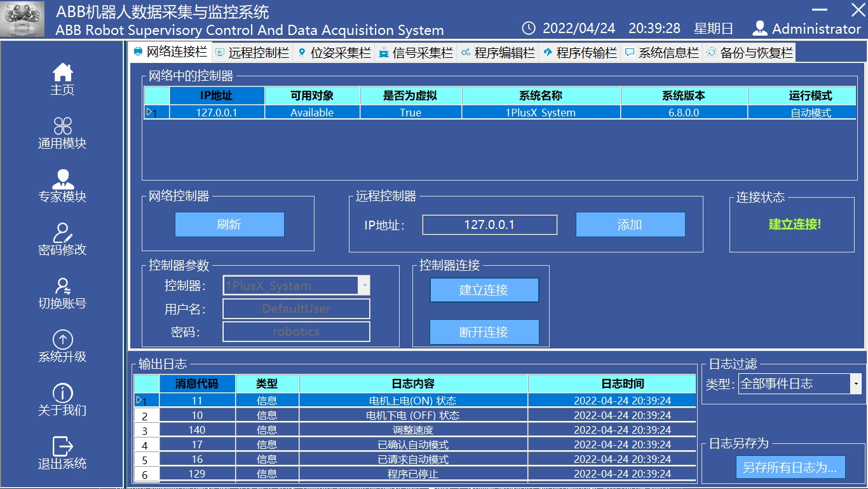The width and height of the screenshot is (868, 489).
Task: Open the 通用模块 sidebar icon
Action: (x=62, y=125)
